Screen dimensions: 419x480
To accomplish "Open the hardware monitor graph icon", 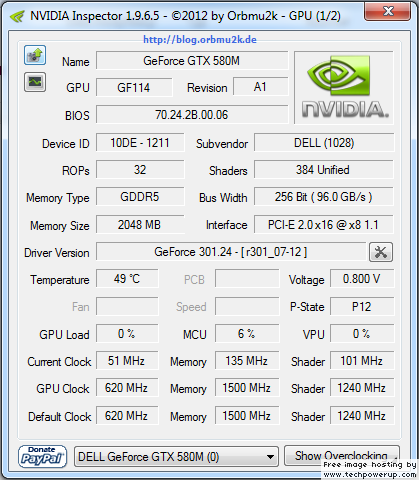I will click(35, 82).
